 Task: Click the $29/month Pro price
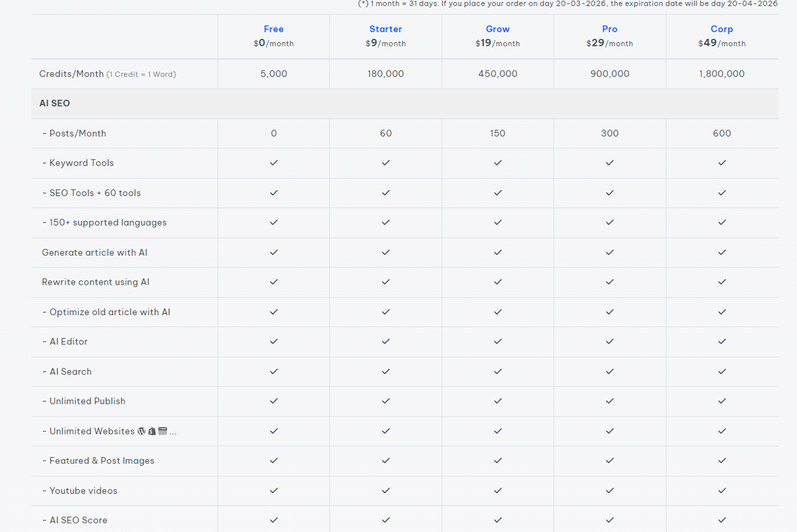pos(610,43)
